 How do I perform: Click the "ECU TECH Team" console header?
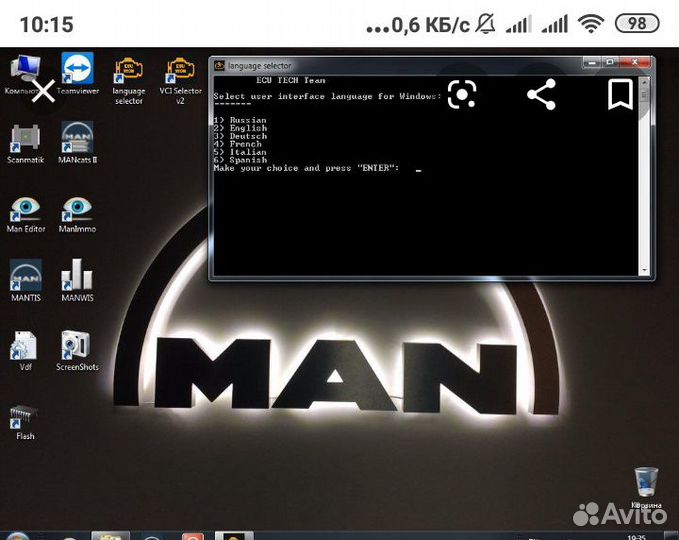[291, 80]
